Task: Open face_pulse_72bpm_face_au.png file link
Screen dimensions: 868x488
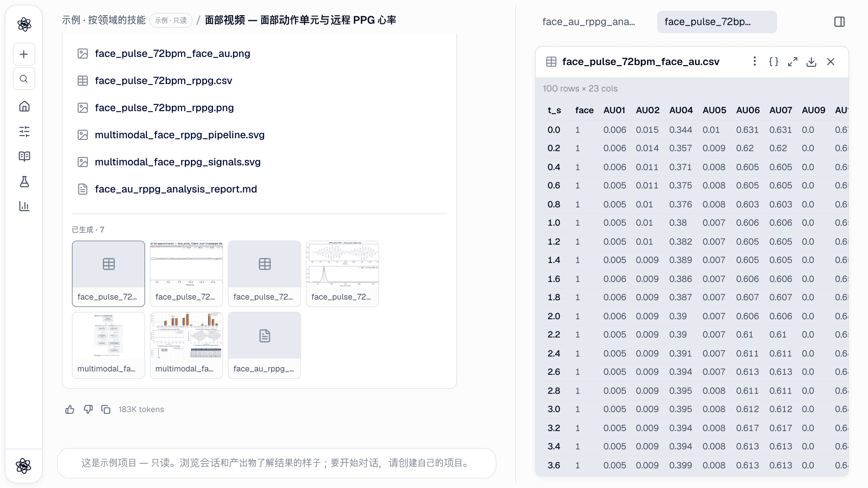Action: point(172,54)
